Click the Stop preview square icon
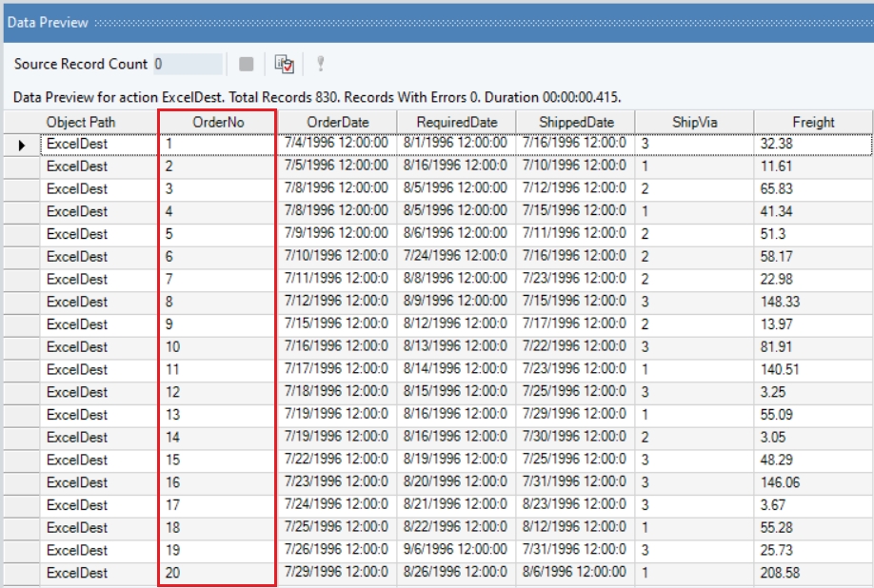This screenshot has height=588, width=874. (246, 64)
